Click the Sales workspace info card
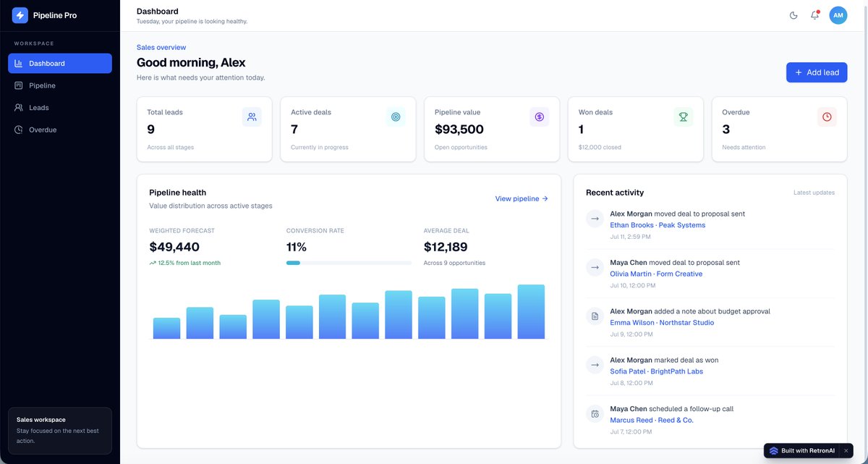 click(60, 431)
